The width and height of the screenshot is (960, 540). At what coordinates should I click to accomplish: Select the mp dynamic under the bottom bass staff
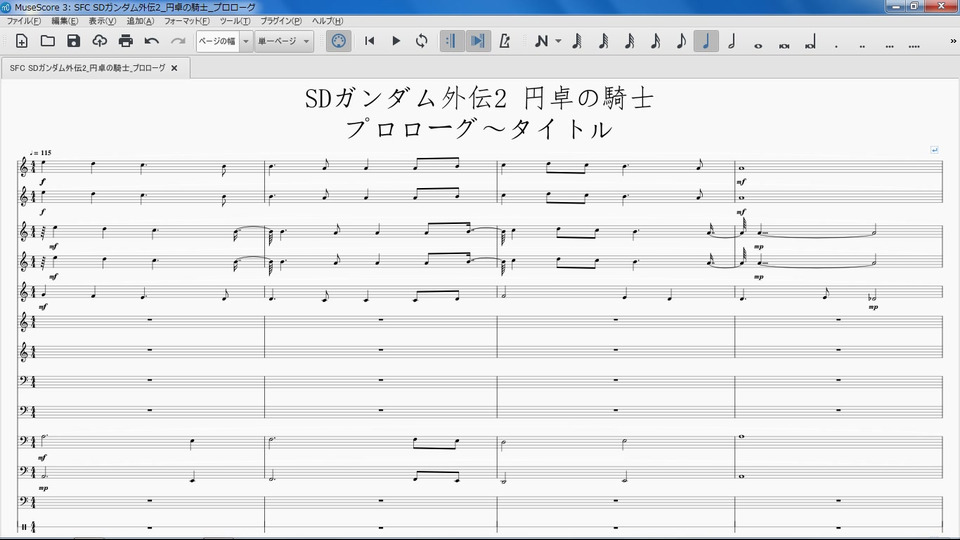43,488
